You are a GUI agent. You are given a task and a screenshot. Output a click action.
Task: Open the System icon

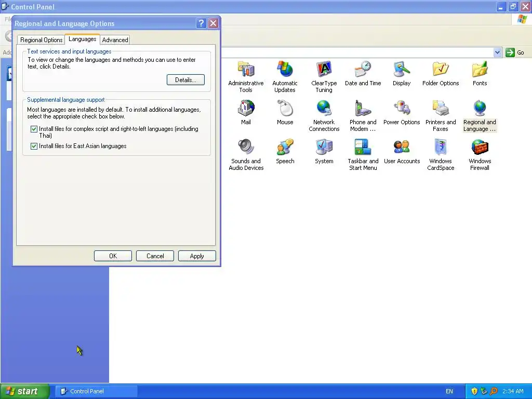(x=324, y=151)
